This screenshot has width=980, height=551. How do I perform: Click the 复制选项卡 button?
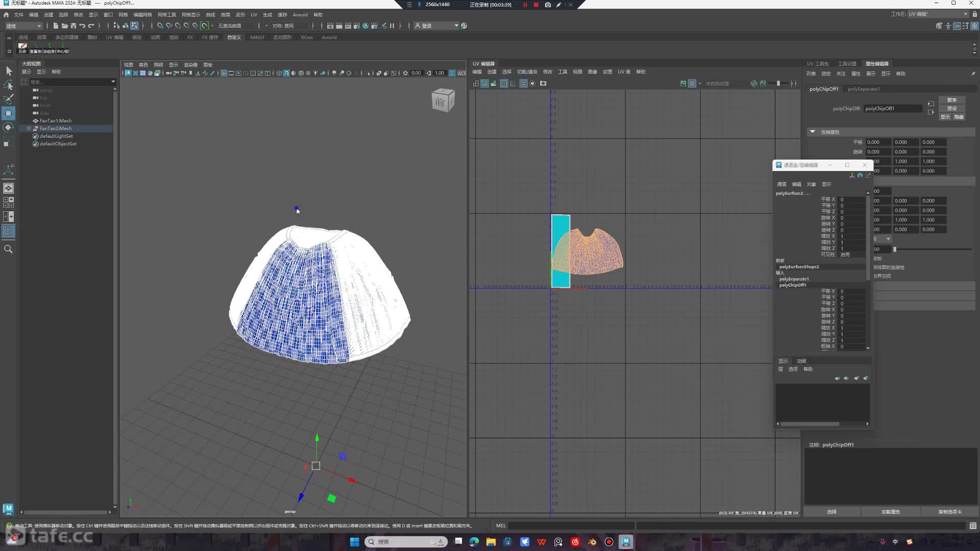(949, 512)
